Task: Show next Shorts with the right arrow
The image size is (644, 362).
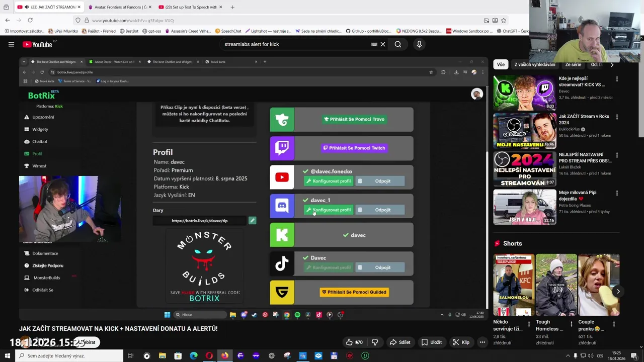Action: tap(618, 291)
